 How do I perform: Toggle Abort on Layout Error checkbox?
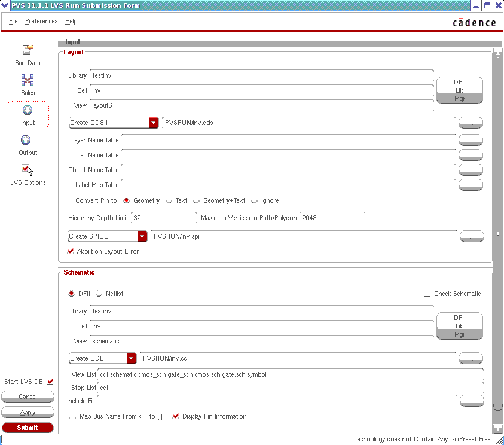(71, 252)
